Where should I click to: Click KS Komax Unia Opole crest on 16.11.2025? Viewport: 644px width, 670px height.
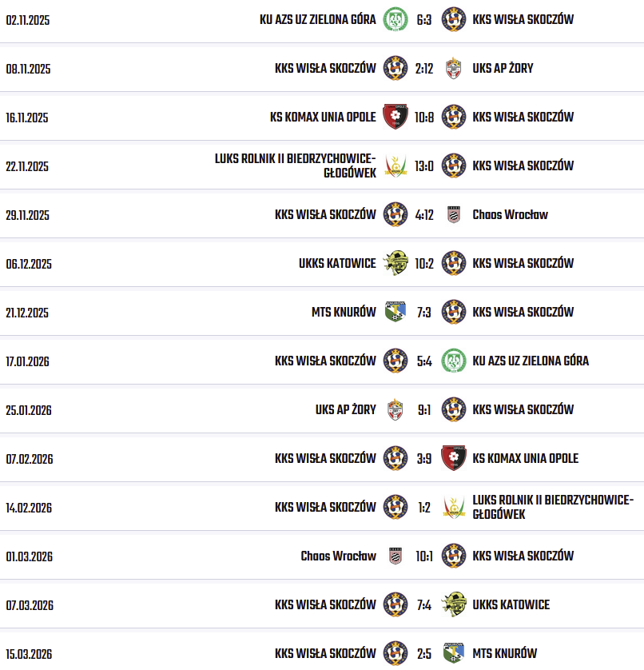click(395, 117)
